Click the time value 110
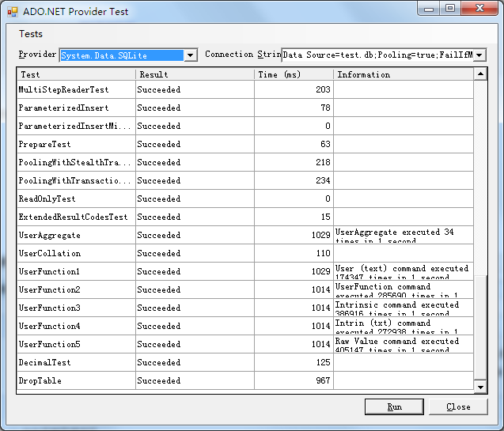The image size is (504, 431). [323, 253]
